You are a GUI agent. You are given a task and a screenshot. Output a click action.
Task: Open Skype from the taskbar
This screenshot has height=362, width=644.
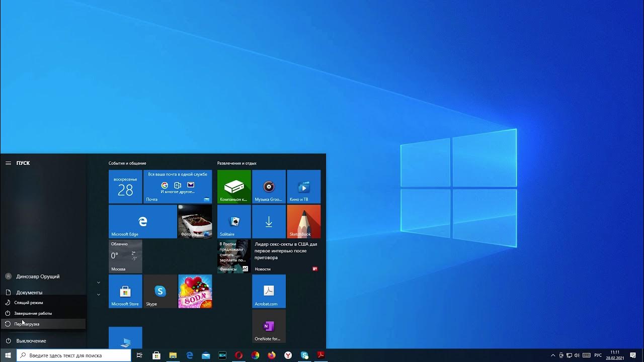pos(304,355)
